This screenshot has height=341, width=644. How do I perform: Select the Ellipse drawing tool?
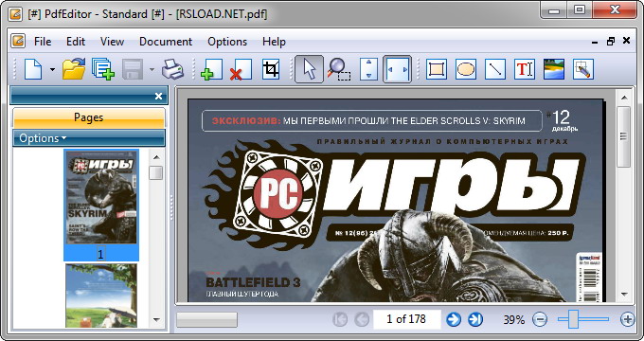click(x=466, y=69)
